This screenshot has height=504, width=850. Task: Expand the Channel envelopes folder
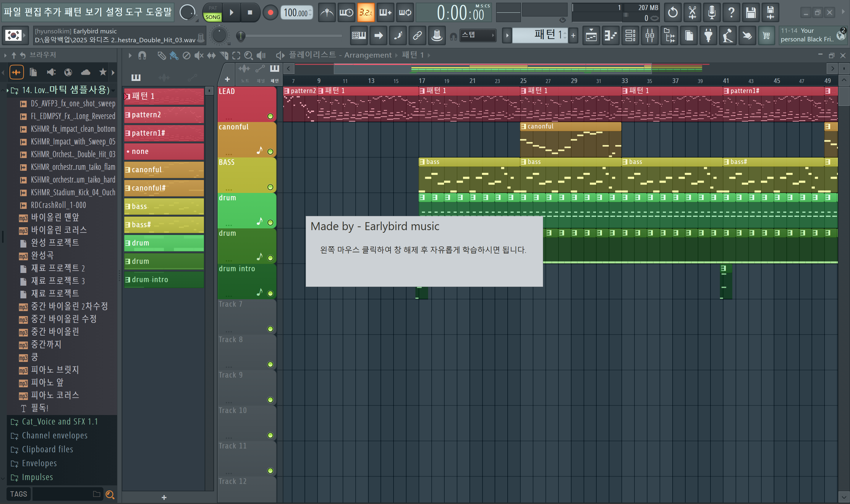(x=54, y=435)
